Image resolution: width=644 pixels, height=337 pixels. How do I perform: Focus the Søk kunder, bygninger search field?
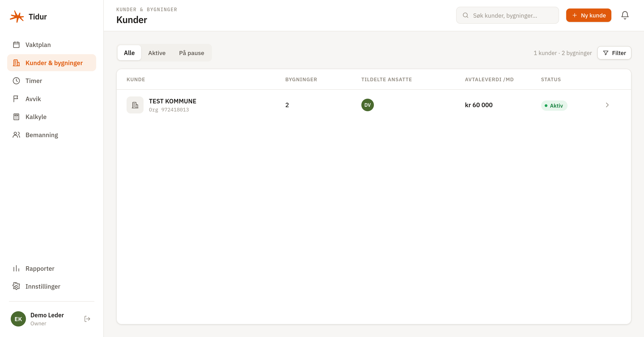click(507, 15)
